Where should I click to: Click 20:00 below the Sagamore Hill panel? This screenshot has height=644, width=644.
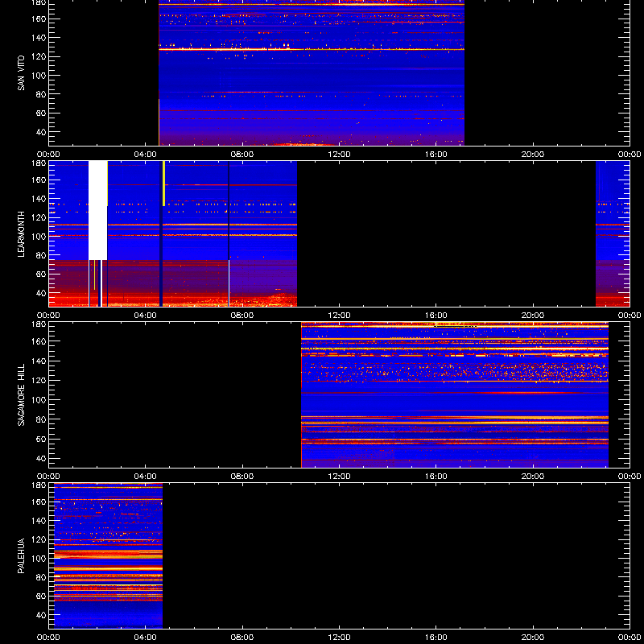pyautogui.click(x=533, y=477)
